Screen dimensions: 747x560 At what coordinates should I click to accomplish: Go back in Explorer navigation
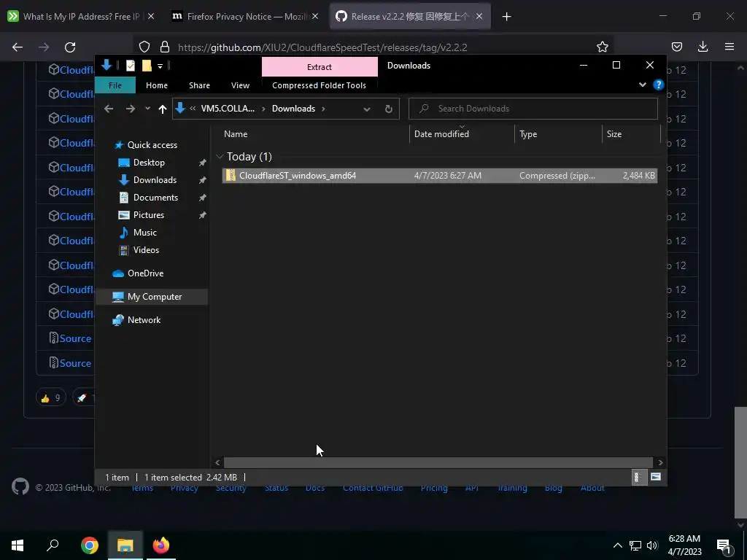pyautogui.click(x=109, y=109)
